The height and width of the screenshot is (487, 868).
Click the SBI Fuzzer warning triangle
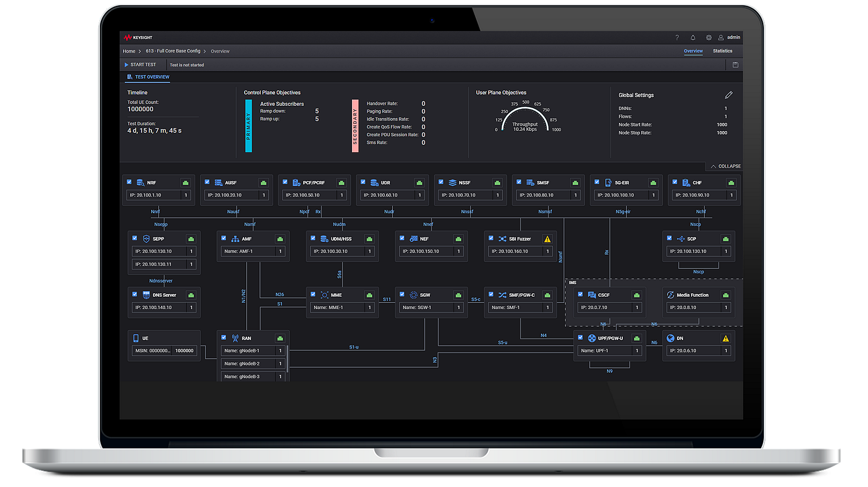547,239
